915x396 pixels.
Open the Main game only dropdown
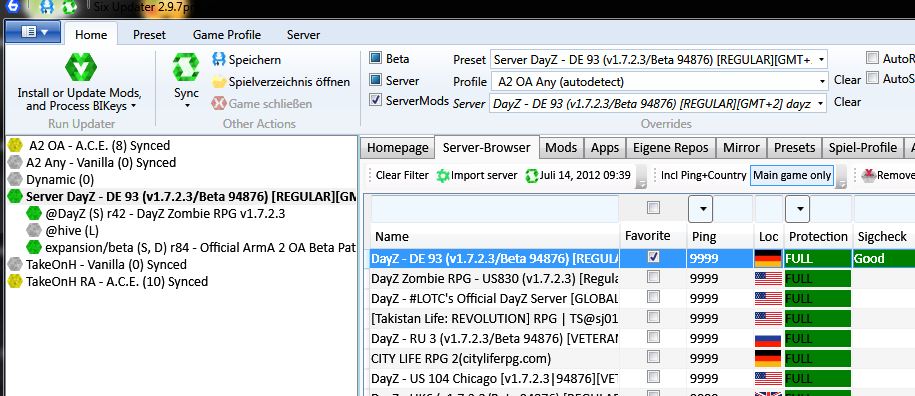840,176
